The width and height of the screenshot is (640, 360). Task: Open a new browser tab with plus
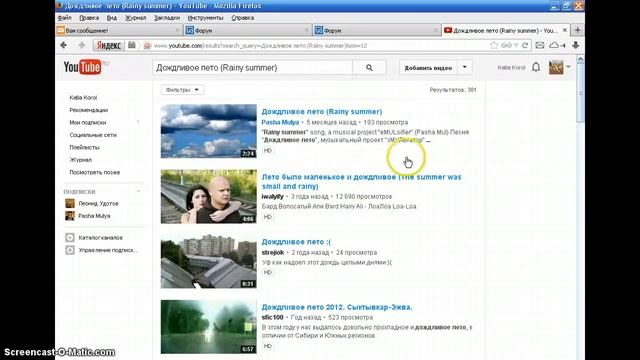[x=578, y=30]
